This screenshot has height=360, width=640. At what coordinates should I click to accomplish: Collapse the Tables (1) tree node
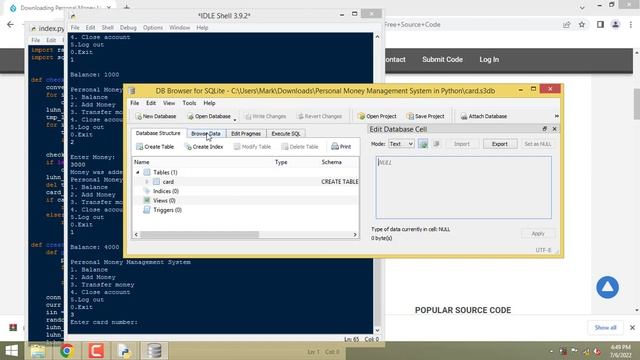138,173
